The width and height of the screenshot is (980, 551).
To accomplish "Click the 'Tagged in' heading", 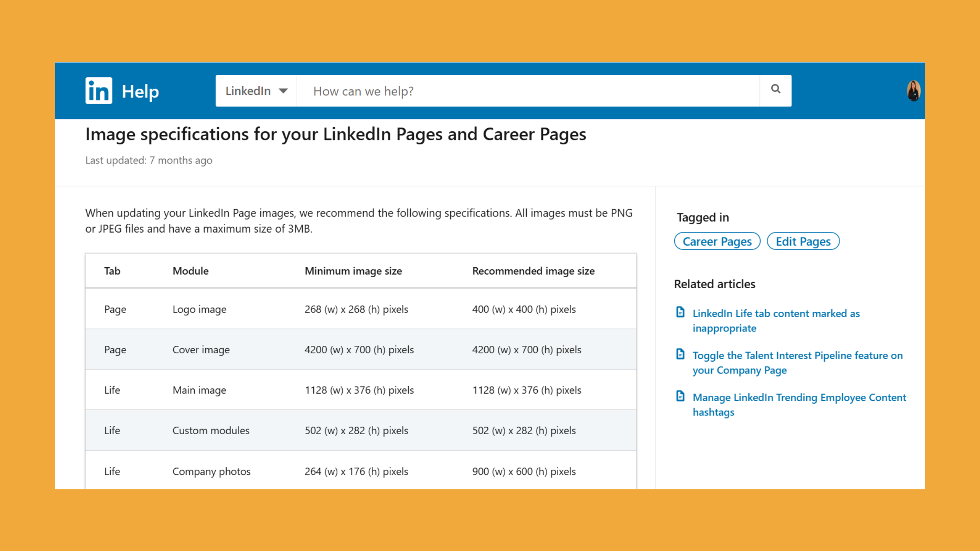I will point(703,217).
